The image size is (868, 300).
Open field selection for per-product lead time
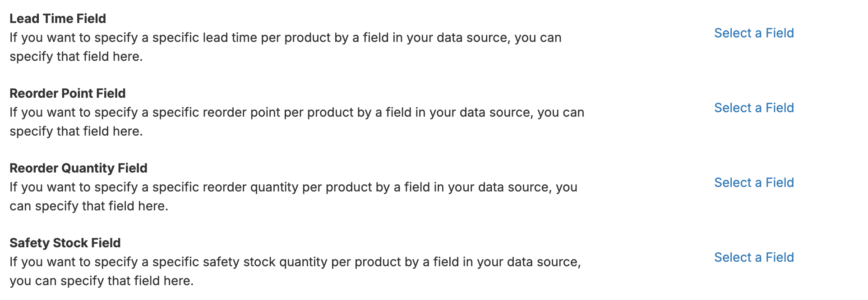(754, 33)
